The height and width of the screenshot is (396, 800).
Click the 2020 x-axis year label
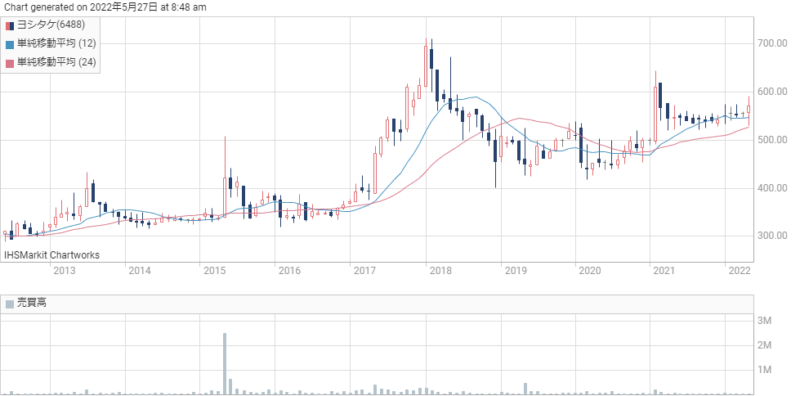point(590,271)
